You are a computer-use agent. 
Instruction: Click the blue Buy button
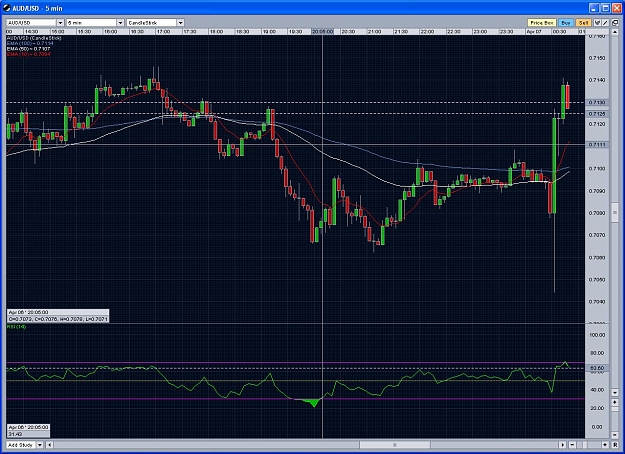click(566, 23)
